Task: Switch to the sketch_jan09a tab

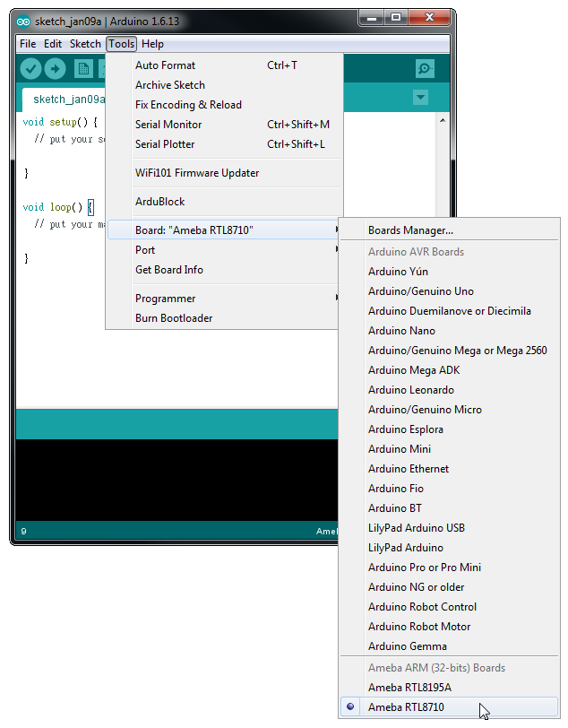Action: coord(65,100)
